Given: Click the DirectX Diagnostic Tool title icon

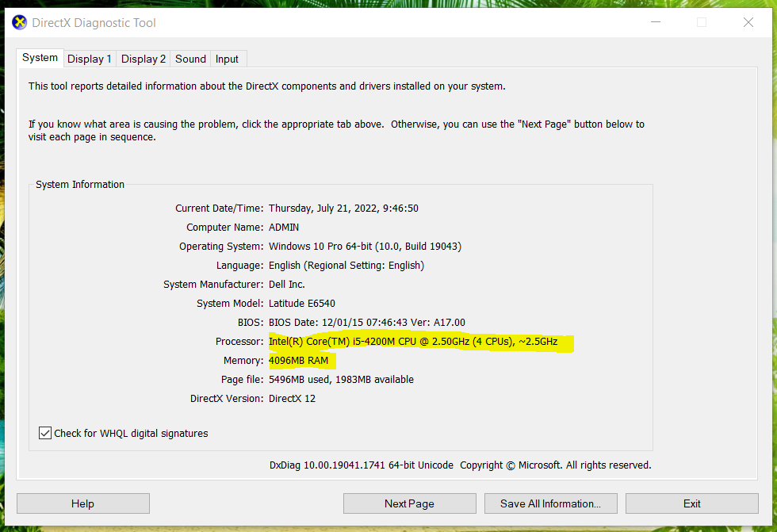Looking at the screenshot, I should pos(19,22).
